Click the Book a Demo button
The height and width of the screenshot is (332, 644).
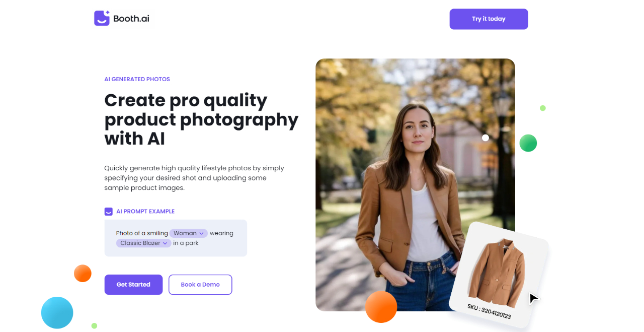pos(200,285)
